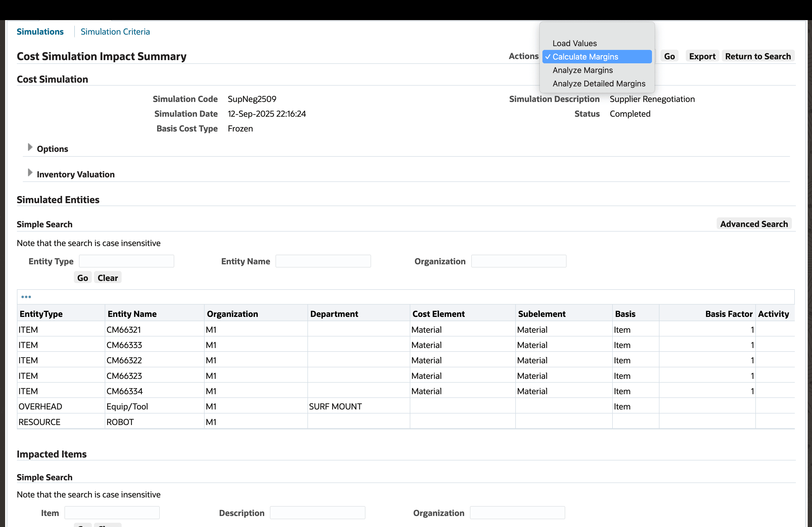Choose Analyze Margins in Actions list
Image resolution: width=812 pixels, height=527 pixels.
(582, 70)
